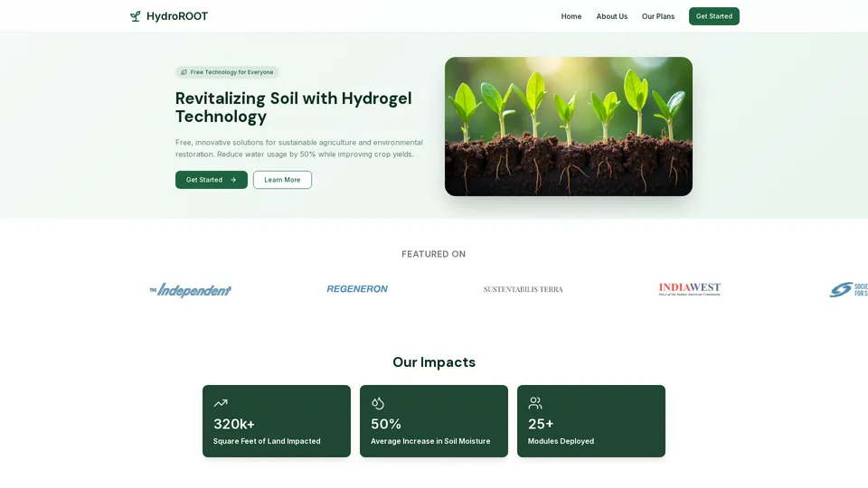This screenshot has width=868, height=488.
Task: Click the Modules Deployed label
Action: [561, 441]
